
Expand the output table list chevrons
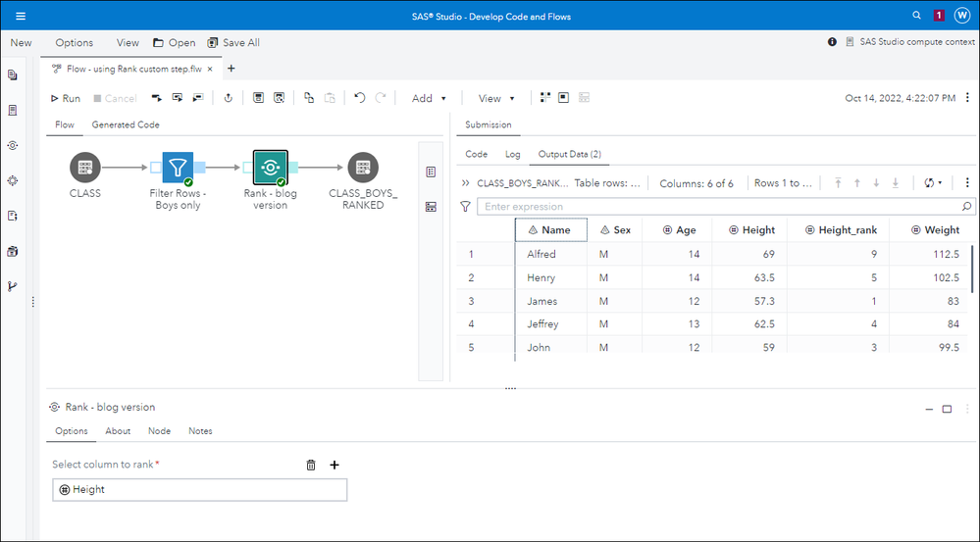(x=465, y=183)
